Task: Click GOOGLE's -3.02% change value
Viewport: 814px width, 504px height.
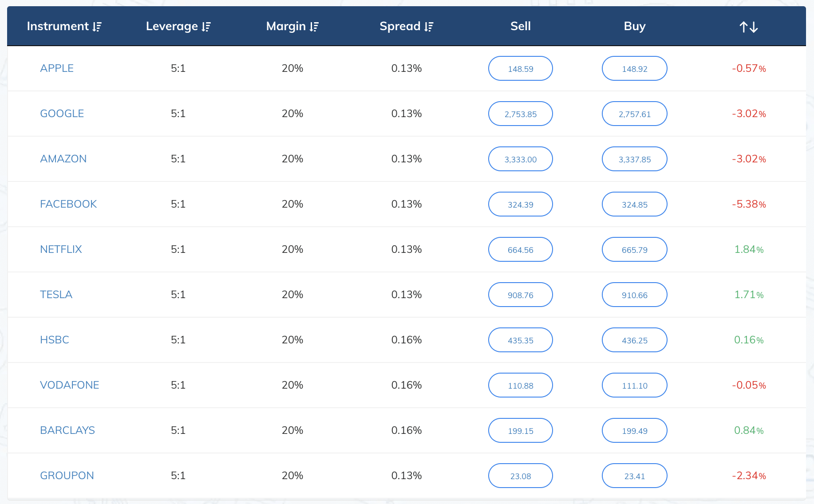Action: (x=749, y=114)
